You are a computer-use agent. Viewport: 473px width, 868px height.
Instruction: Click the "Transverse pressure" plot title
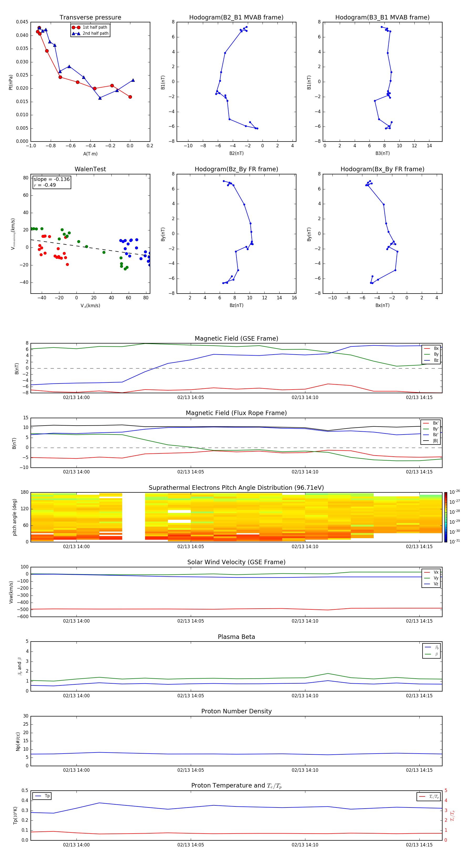(90, 18)
